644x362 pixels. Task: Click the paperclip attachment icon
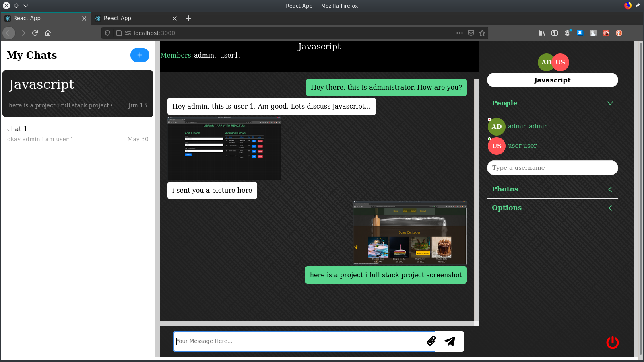point(431,341)
